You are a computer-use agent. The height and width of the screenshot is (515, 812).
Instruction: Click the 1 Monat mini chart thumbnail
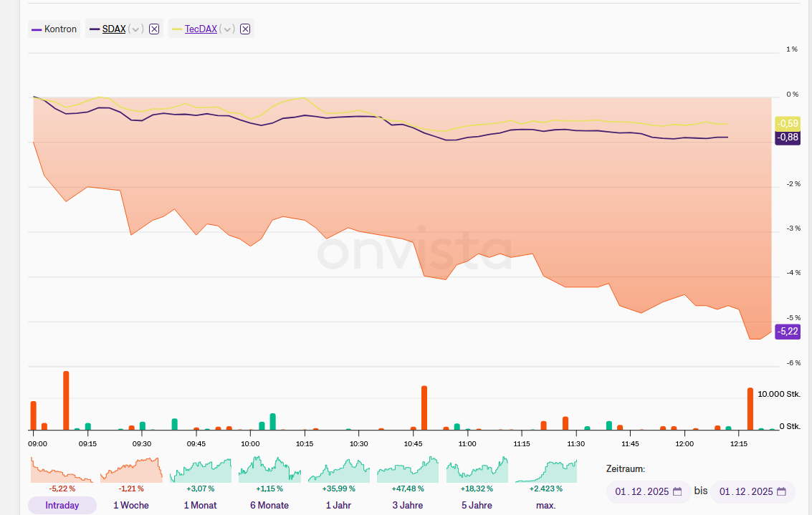(x=201, y=469)
